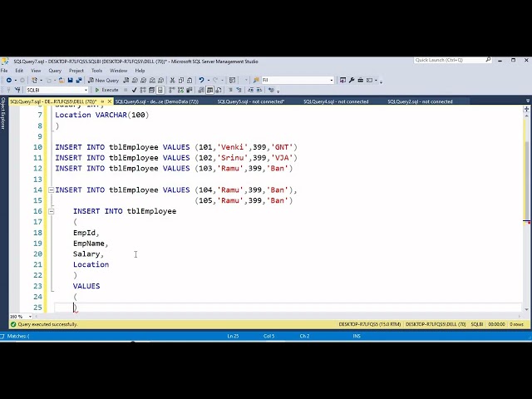Click the Save All icon
The image size is (532, 399).
[x=79, y=81]
